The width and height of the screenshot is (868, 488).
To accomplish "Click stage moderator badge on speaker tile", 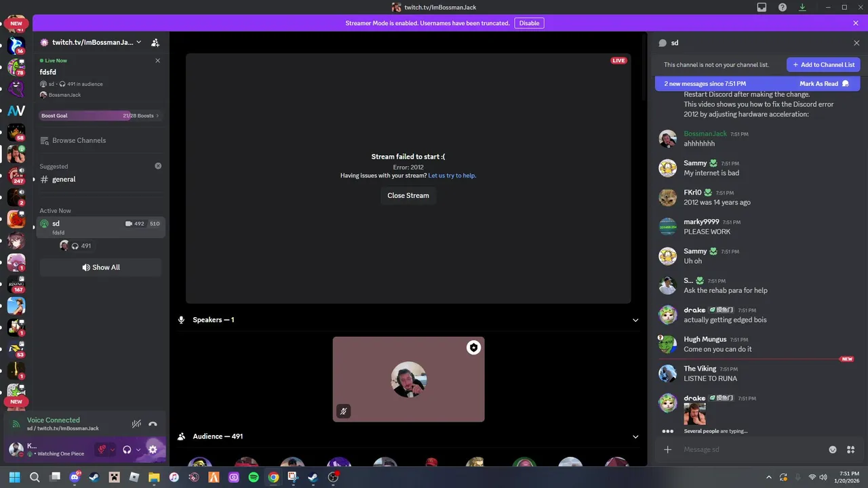I will click(x=473, y=348).
